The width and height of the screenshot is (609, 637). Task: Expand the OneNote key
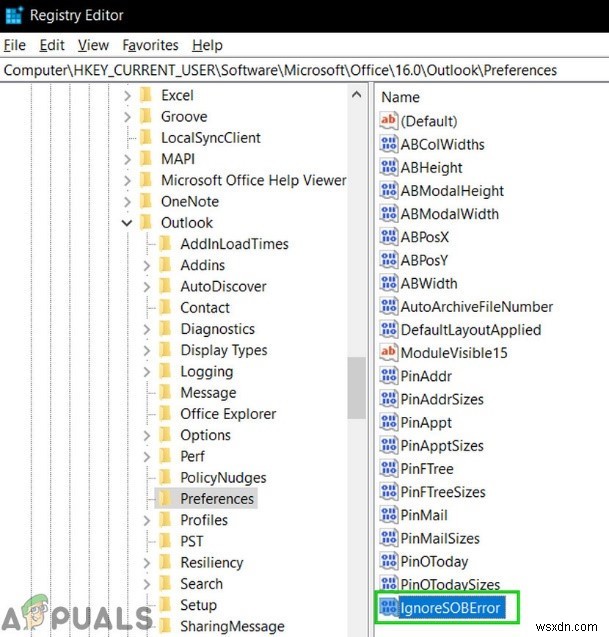click(127, 202)
